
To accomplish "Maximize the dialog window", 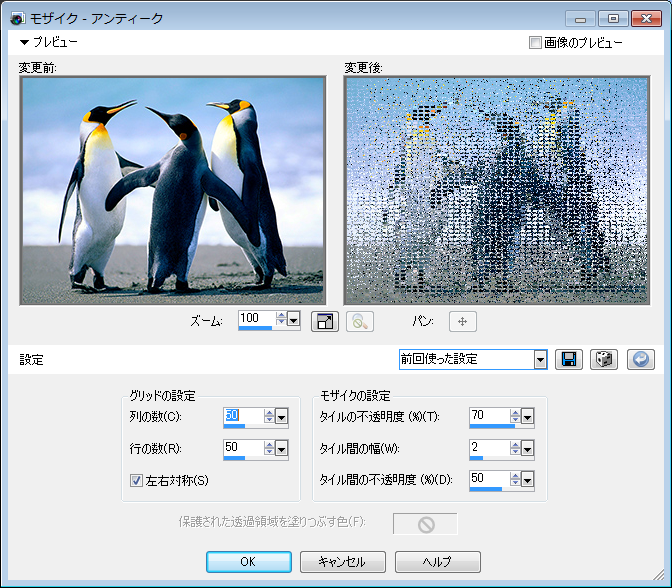I will (x=613, y=18).
